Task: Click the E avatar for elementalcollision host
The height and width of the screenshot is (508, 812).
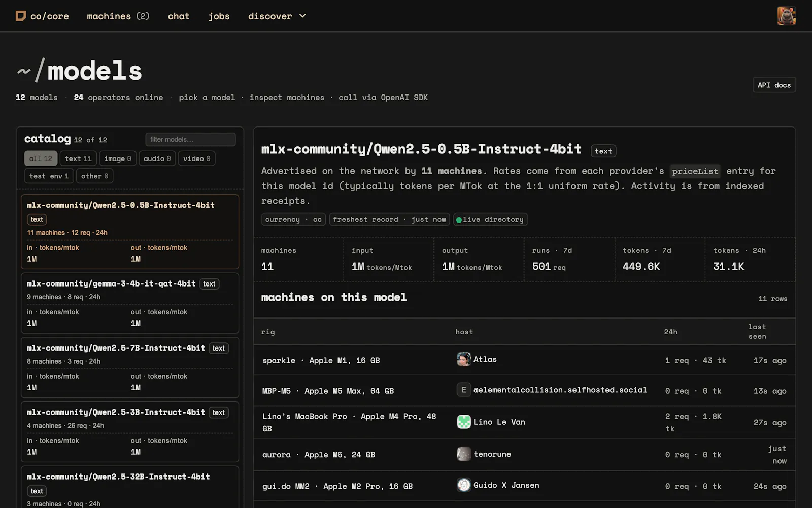Action: [463, 390]
